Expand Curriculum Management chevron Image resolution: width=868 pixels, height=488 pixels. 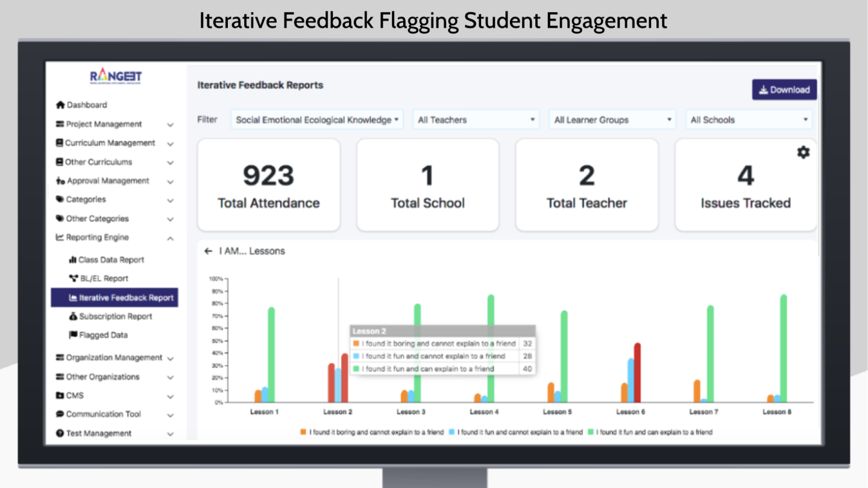170,144
